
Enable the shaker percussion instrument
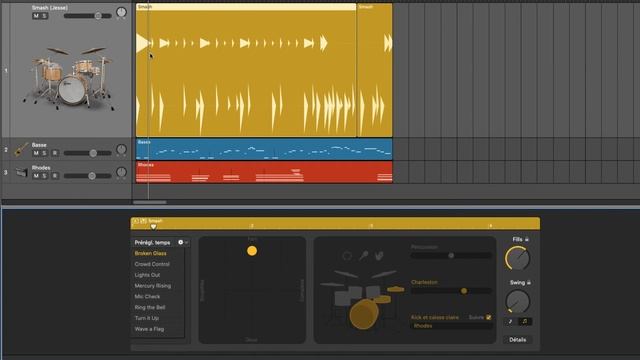click(363, 256)
